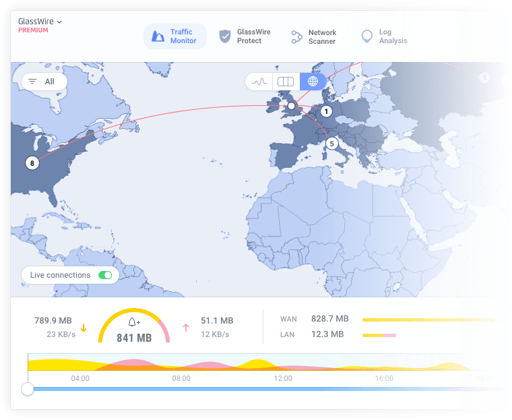The width and height of the screenshot is (512, 420).
Task: Click the alert bell icon in gauge
Action: pyautogui.click(x=133, y=324)
